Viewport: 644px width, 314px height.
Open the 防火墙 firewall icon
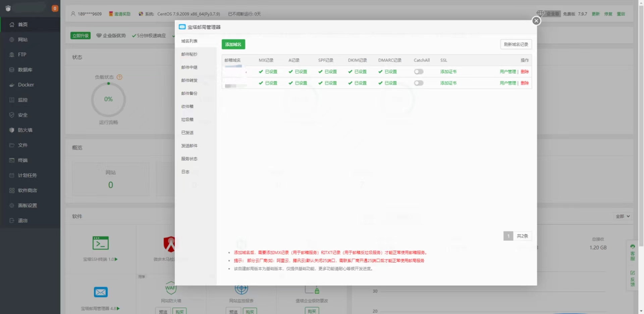pos(12,130)
